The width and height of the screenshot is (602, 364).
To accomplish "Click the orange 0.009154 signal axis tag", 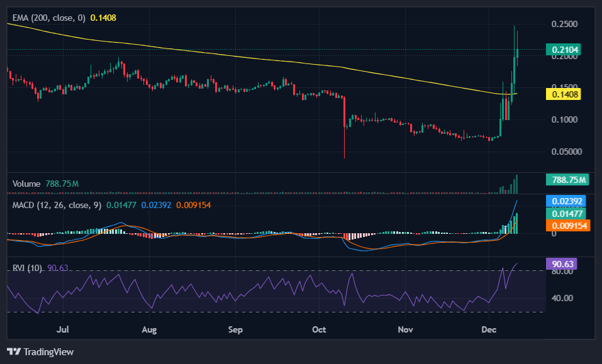I will click(x=568, y=226).
